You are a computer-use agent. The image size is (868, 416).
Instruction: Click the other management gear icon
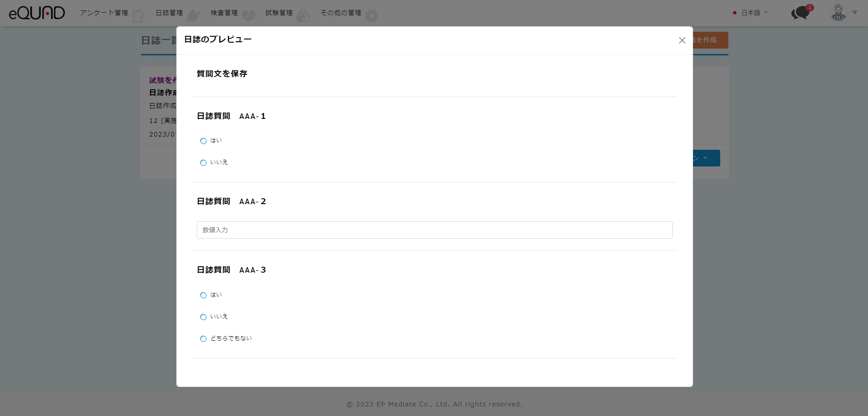[372, 16]
